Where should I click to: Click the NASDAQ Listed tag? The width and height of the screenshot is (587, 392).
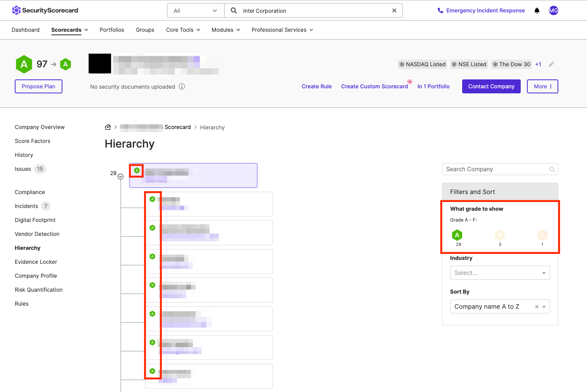click(x=423, y=64)
